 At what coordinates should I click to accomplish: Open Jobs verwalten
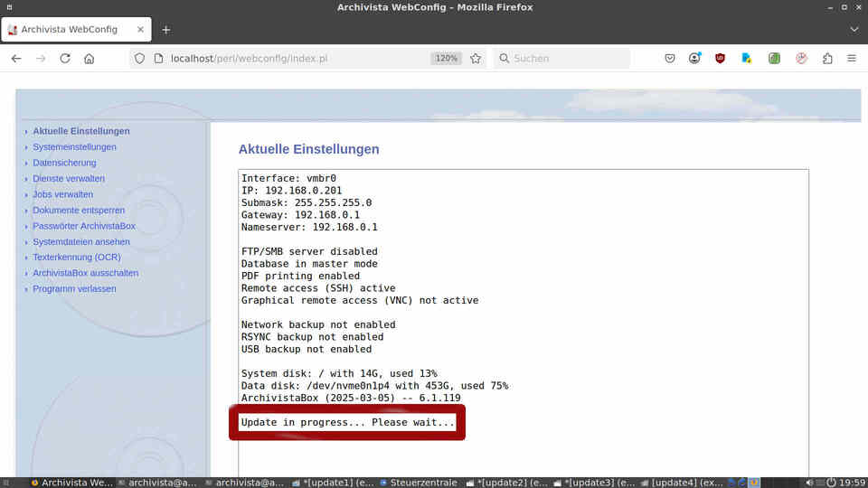[x=62, y=195]
